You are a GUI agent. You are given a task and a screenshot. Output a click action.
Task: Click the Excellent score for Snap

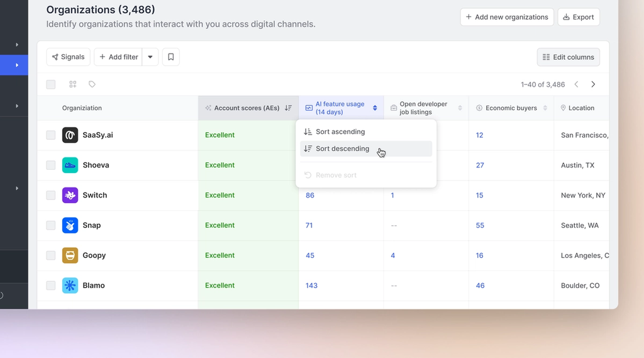(x=219, y=225)
